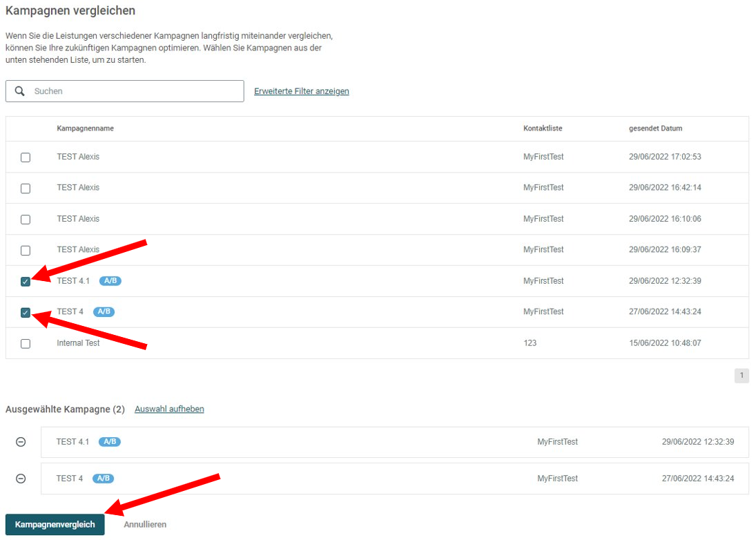Click date 29/06/2022 16:42:14

click(665, 188)
